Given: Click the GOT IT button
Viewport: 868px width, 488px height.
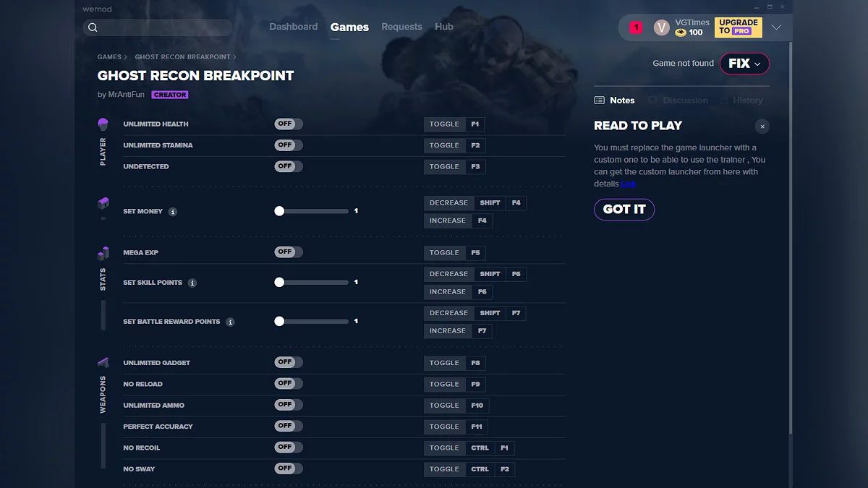Looking at the screenshot, I should pyautogui.click(x=624, y=209).
